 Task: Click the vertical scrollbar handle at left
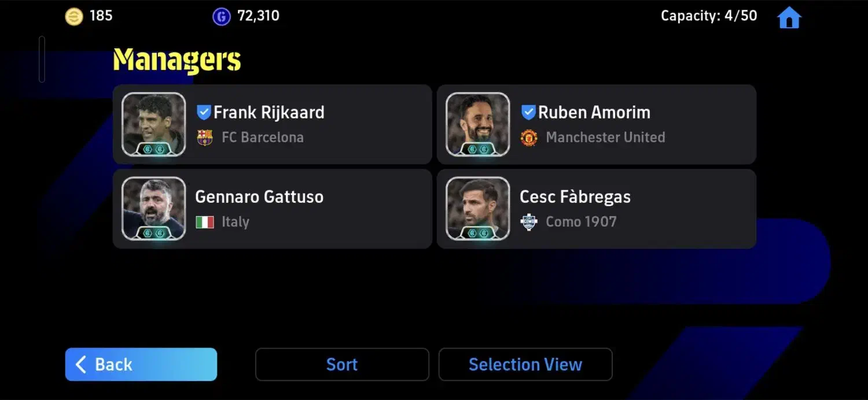click(x=42, y=59)
